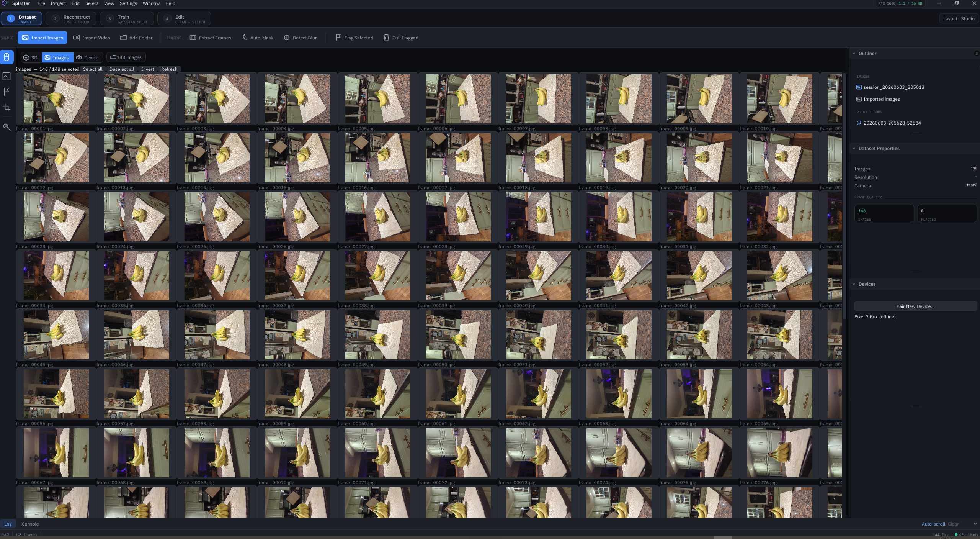Go to the Edit Clean + Stitch step

tap(184, 19)
